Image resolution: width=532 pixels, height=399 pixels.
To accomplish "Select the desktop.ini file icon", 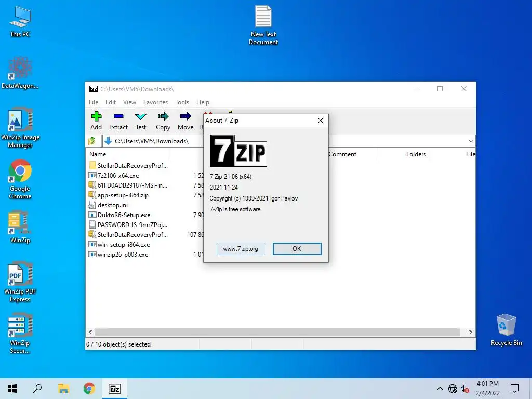I will pyautogui.click(x=92, y=205).
